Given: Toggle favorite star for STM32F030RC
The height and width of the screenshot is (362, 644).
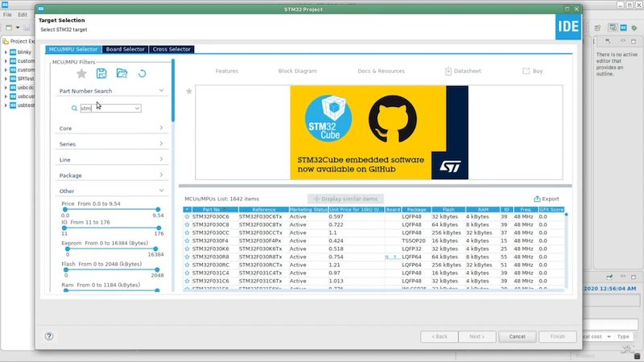Looking at the screenshot, I should pyautogui.click(x=187, y=265).
